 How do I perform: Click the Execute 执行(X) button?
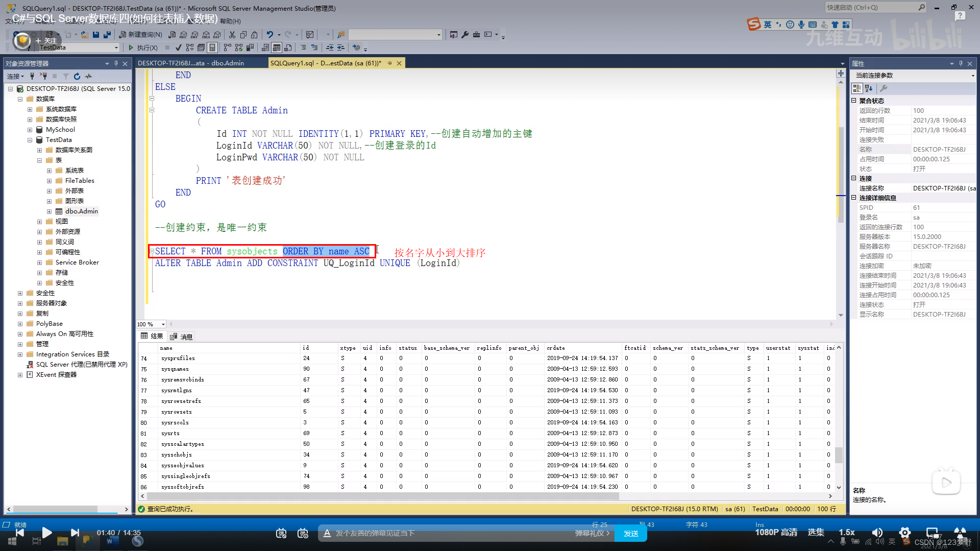click(142, 47)
